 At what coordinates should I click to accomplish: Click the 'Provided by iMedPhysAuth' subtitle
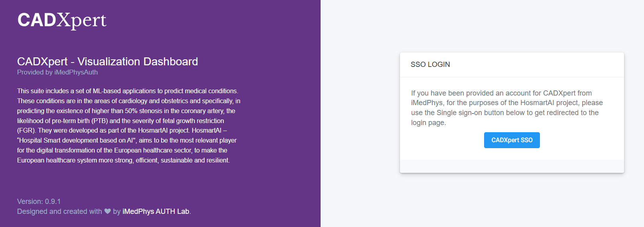pos(57,72)
